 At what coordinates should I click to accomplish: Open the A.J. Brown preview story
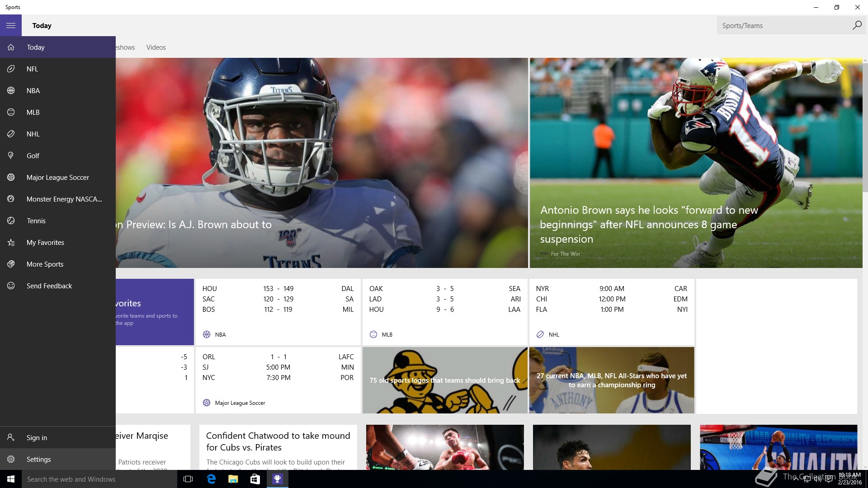click(x=322, y=163)
